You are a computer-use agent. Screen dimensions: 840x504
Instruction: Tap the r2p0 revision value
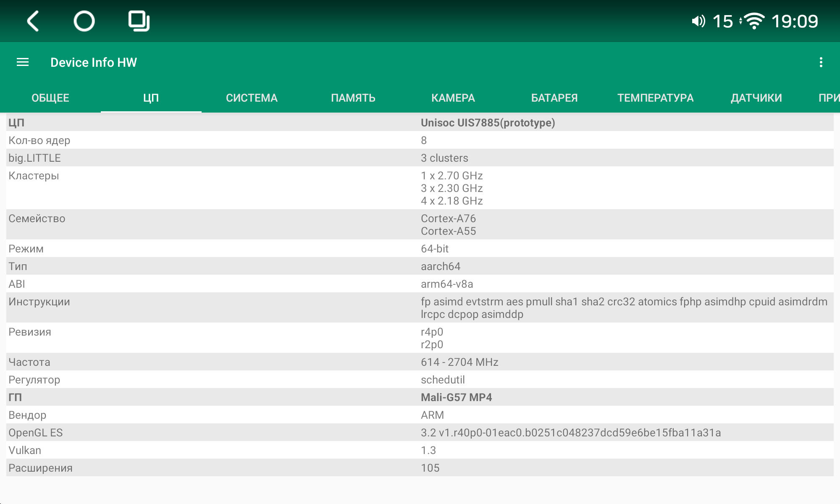click(x=432, y=344)
